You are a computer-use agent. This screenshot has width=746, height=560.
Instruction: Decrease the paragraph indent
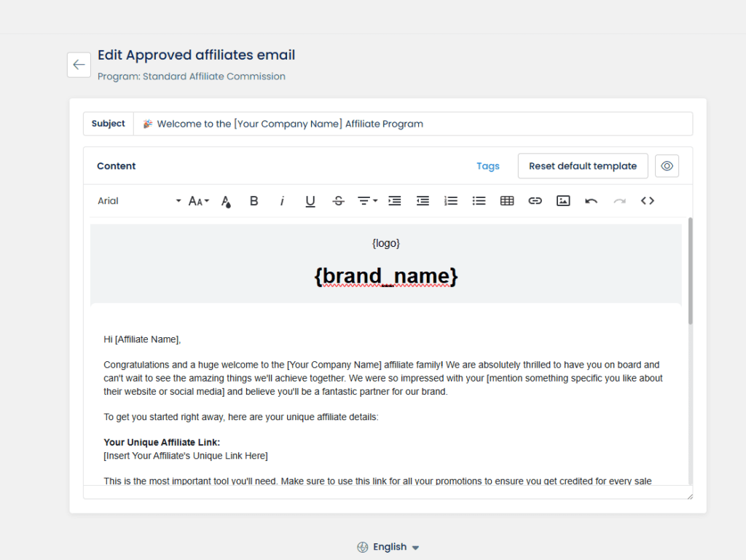423,201
